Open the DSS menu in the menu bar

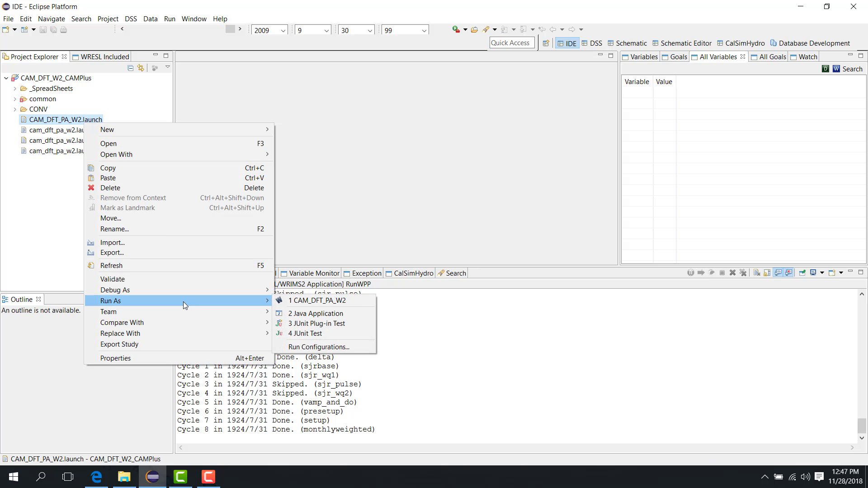131,19
